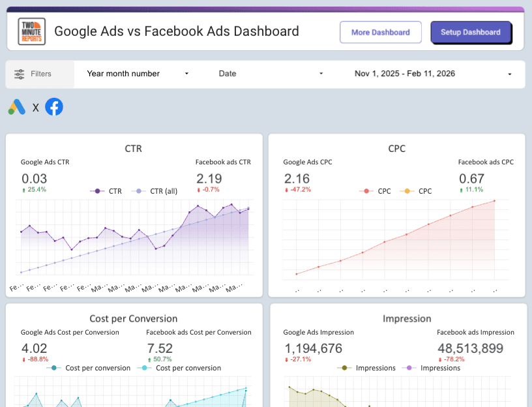Open the Year month number dropdown
The image size is (532, 407).
pyautogui.click(x=137, y=74)
